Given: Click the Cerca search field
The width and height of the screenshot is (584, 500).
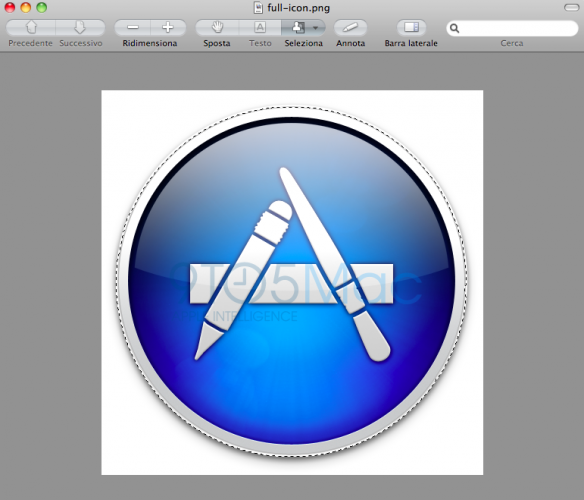Looking at the screenshot, I should pos(512,28).
